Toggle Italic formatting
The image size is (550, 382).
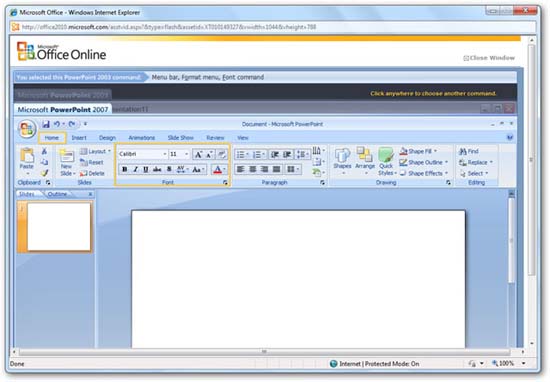point(135,169)
